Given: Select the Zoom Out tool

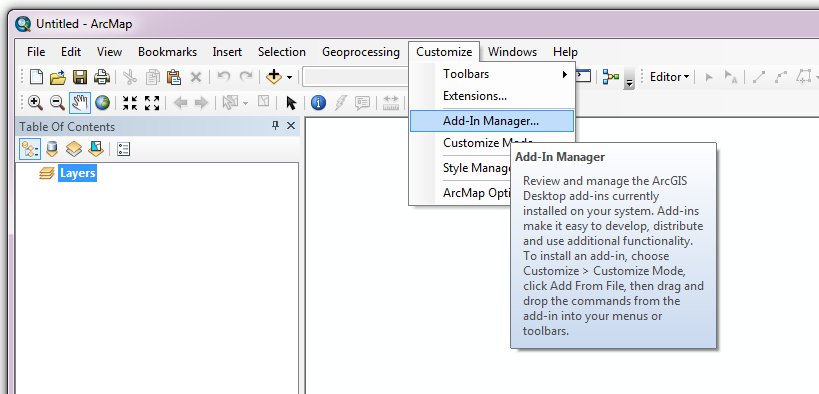Looking at the screenshot, I should [x=57, y=102].
